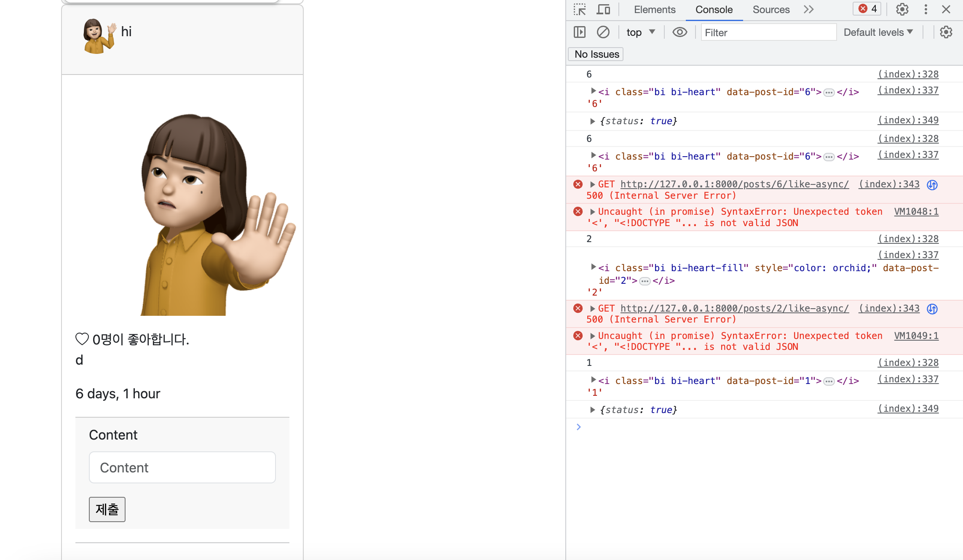This screenshot has width=963, height=560.
Task: Show the console sidebar panel icon
Action: pos(580,32)
